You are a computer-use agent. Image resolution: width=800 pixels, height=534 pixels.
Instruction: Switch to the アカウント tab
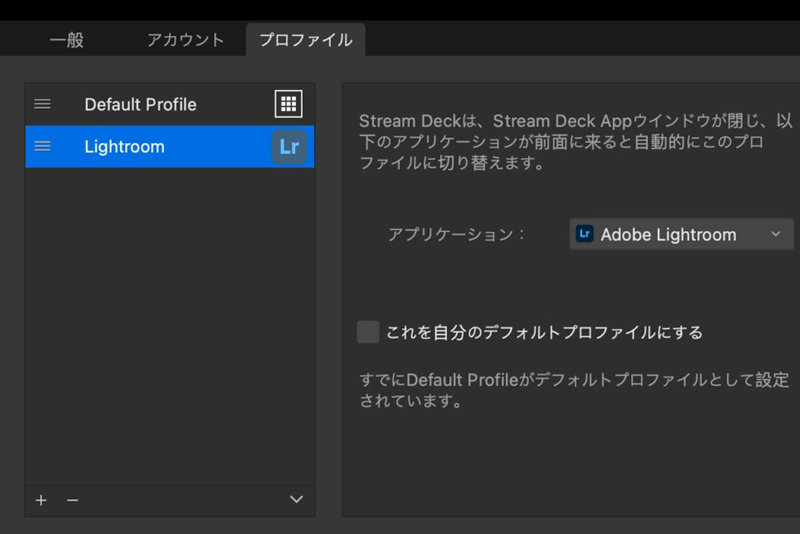pyautogui.click(x=185, y=40)
